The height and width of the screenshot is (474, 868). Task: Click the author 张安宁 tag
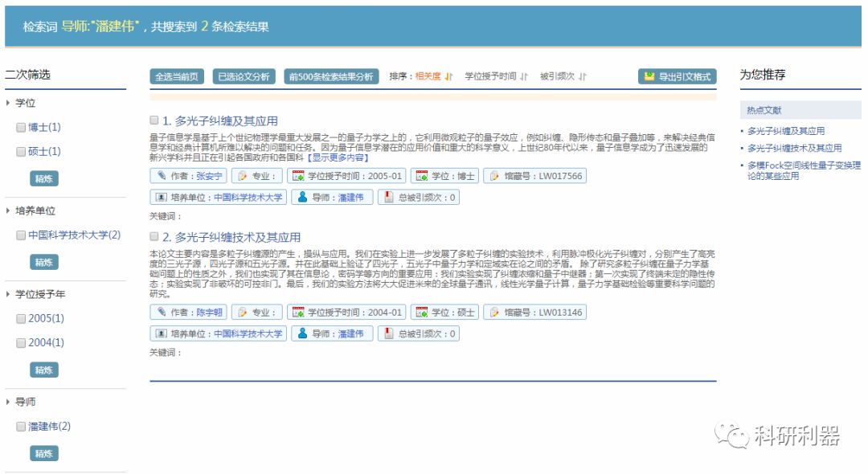187,176
